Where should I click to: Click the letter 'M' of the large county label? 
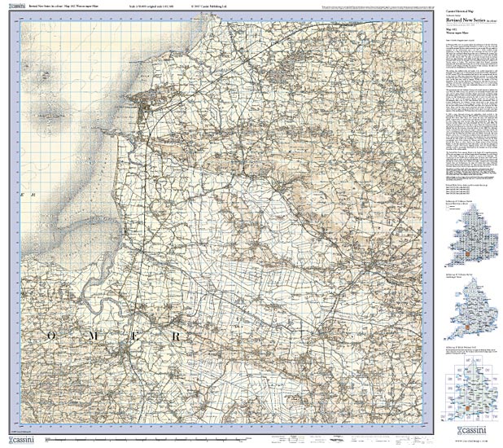click(91, 336)
